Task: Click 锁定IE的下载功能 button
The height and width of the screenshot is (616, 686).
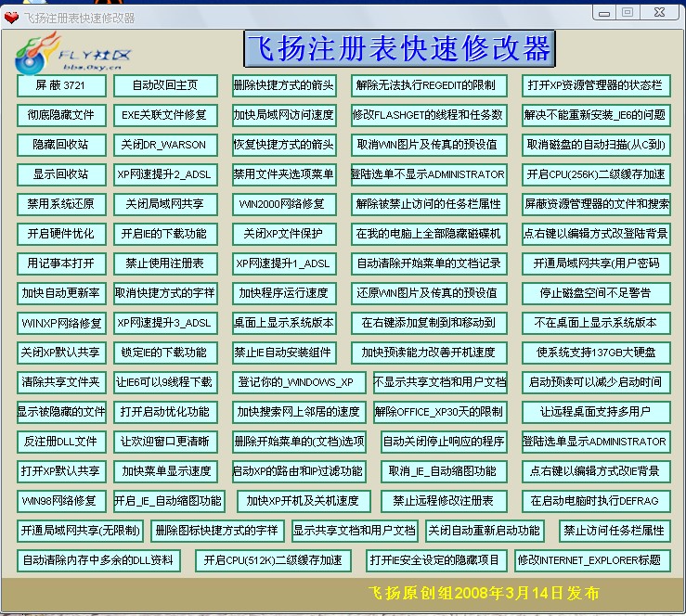Action: (165, 353)
